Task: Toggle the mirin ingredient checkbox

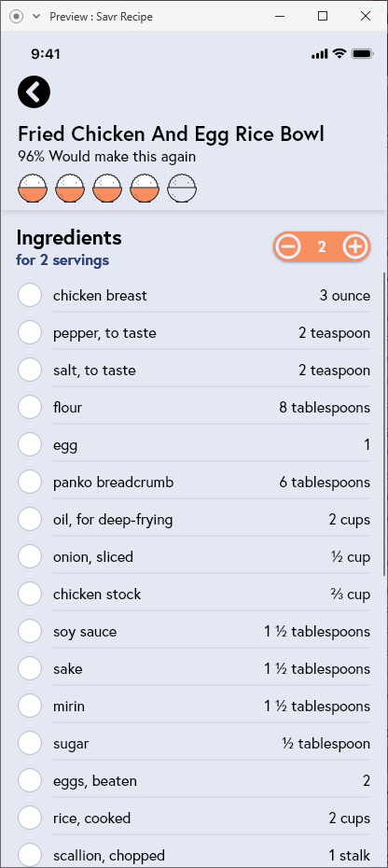Action: pyautogui.click(x=30, y=706)
